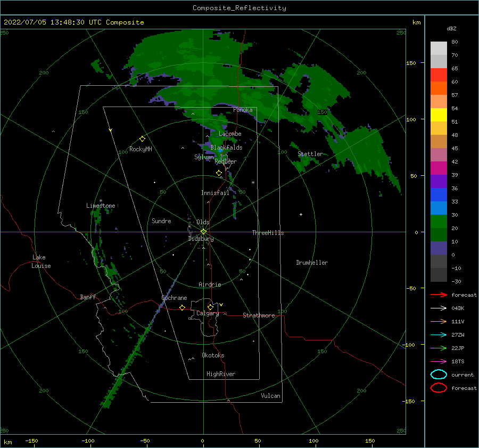Click the cyan current ellipse icon
The width and height of the screenshot is (479, 448).
[x=439, y=374]
